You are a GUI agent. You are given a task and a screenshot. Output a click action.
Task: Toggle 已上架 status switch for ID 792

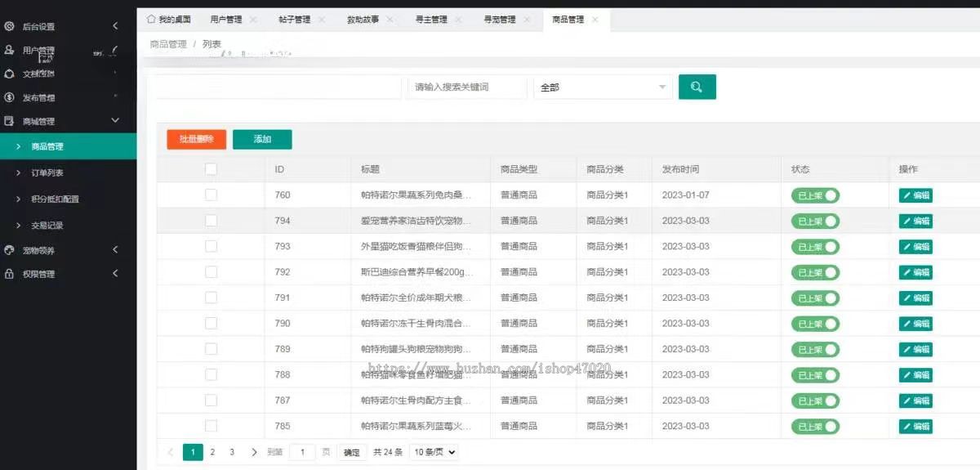point(815,272)
